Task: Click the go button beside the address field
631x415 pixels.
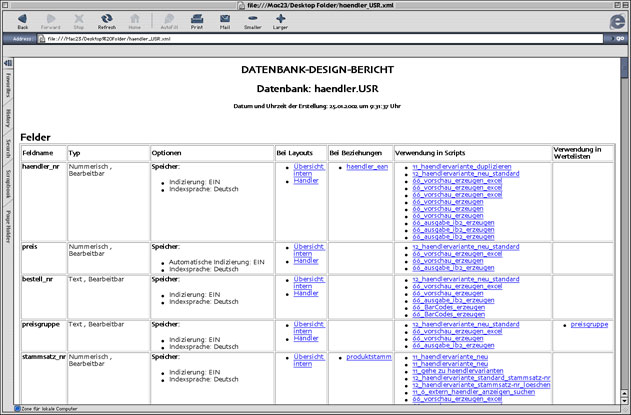Action: coord(617,39)
